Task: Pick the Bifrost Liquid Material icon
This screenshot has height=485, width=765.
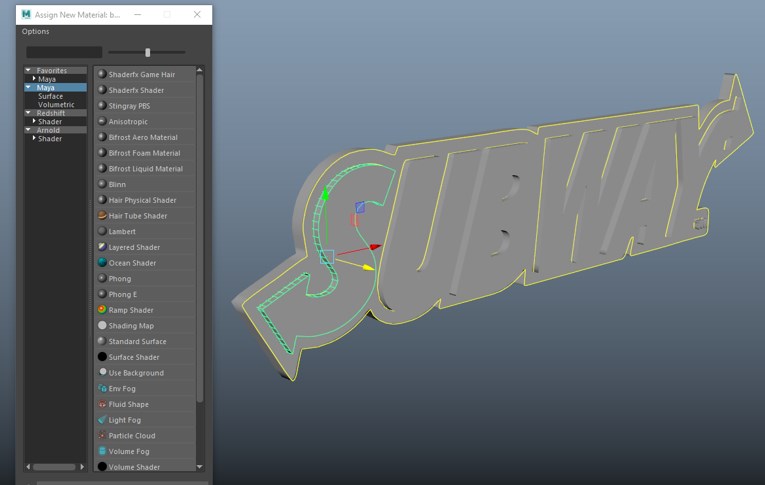Action: (102, 168)
